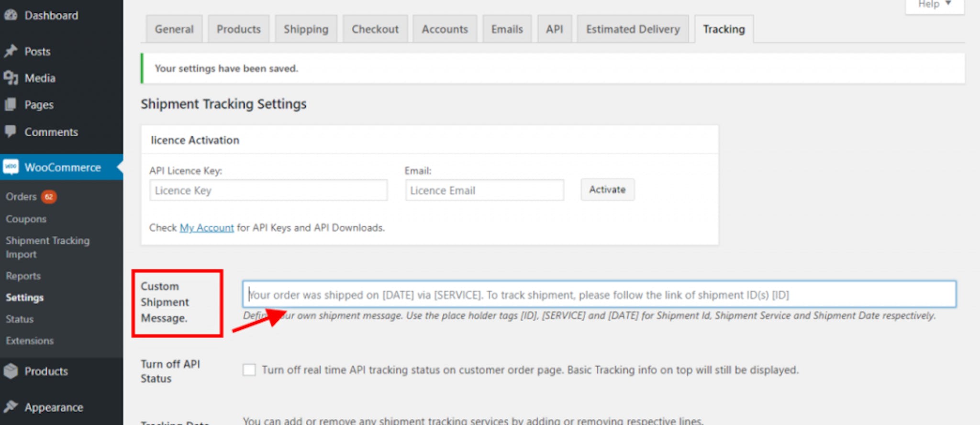Image resolution: width=980 pixels, height=425 pixels.
Task: Open the Shipping settings tab
Action: pyautogui.click(x=306, y=29)
